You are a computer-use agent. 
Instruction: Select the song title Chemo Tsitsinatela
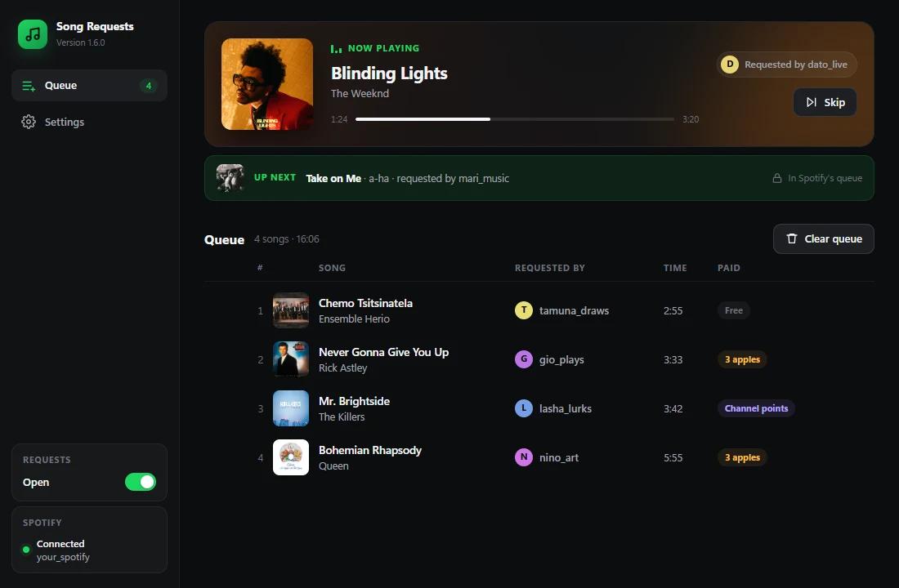click(x=365, y=303)
